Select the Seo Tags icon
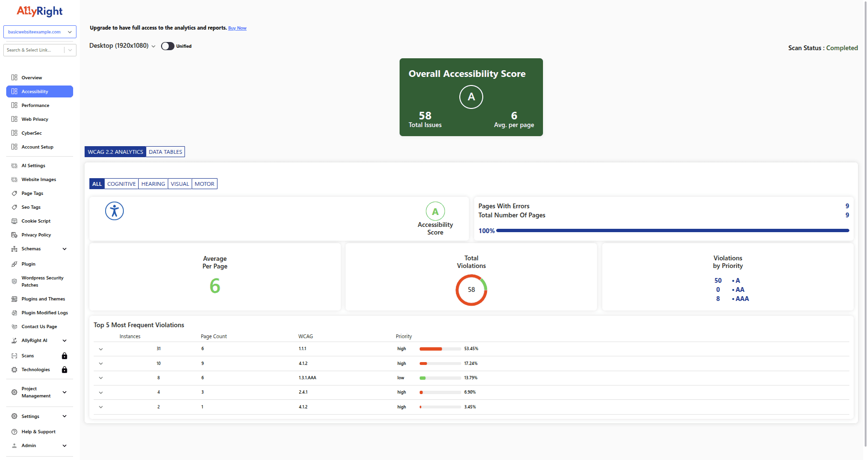 [14, 207]
